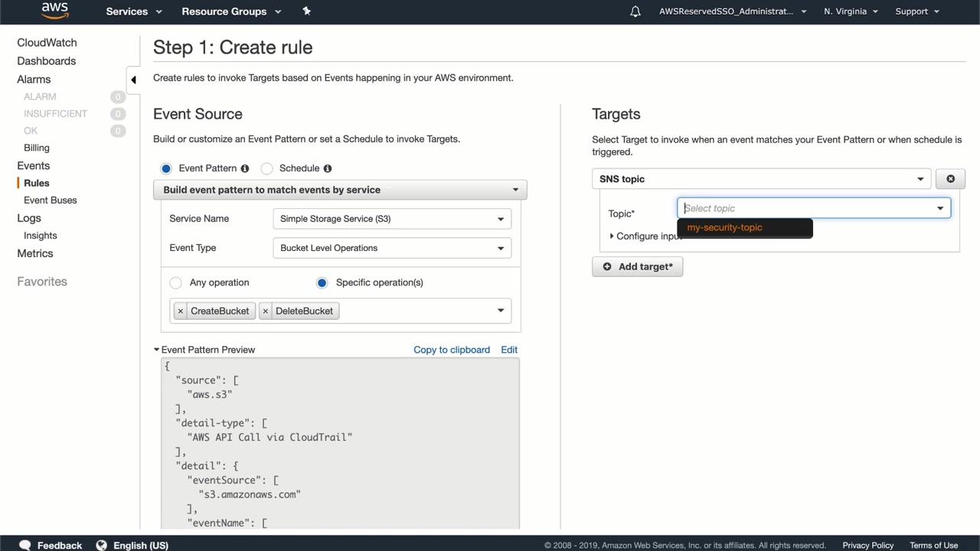Select my-security-topic from the topic list
This screenshot has width=980, height=551.
pyautogui.click(x=725, y=227)
